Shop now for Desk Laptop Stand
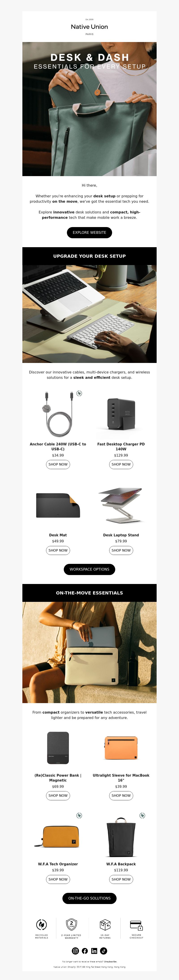Viewport: 179px width, 980px height. point(121,550)
